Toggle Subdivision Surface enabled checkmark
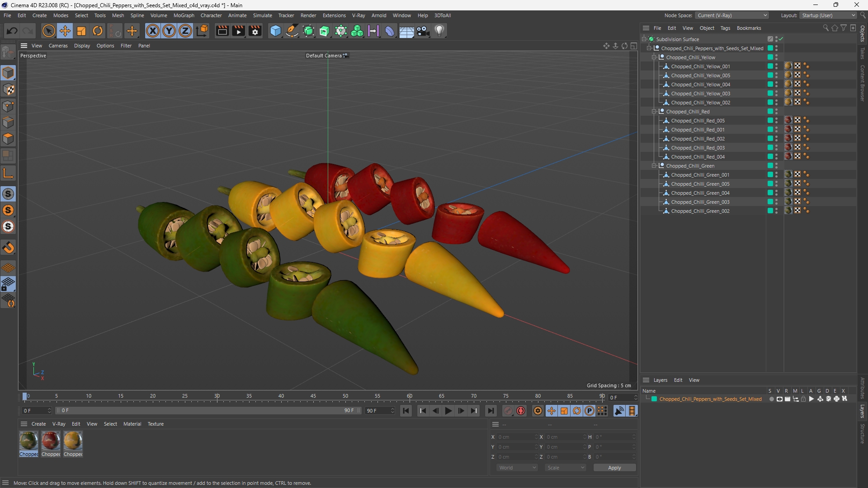 (x=781, y=39)
